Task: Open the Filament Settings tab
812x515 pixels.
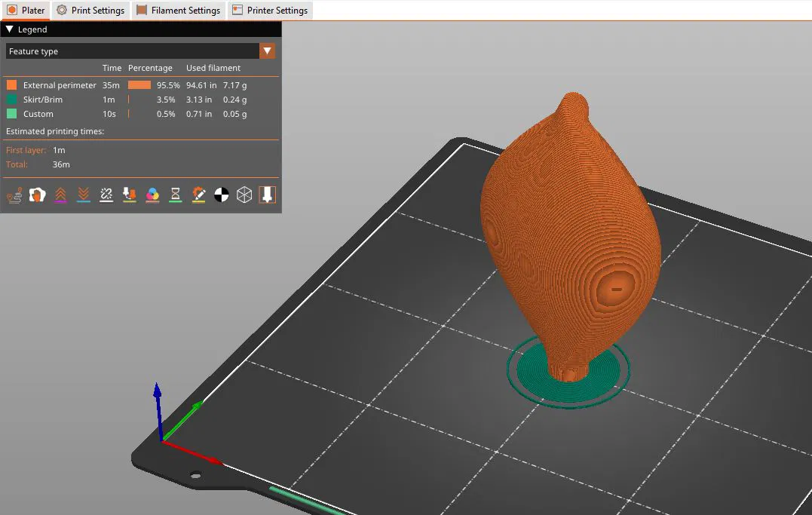Action: 179,10
